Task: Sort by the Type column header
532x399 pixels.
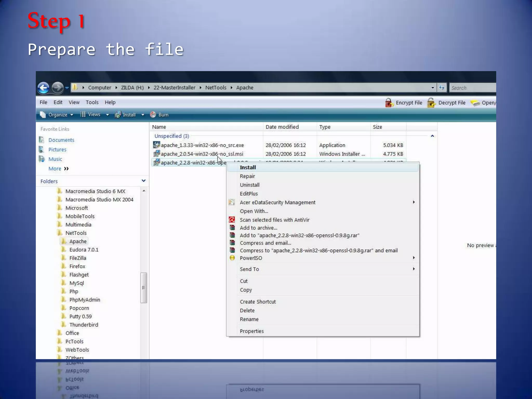Action: pyautogui.click(x=343, y=127)
